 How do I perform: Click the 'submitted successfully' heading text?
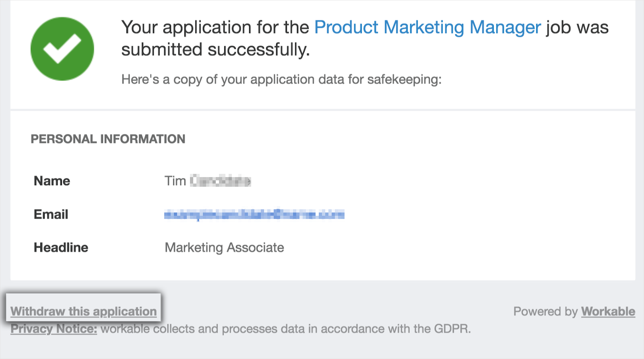[215, 50]
